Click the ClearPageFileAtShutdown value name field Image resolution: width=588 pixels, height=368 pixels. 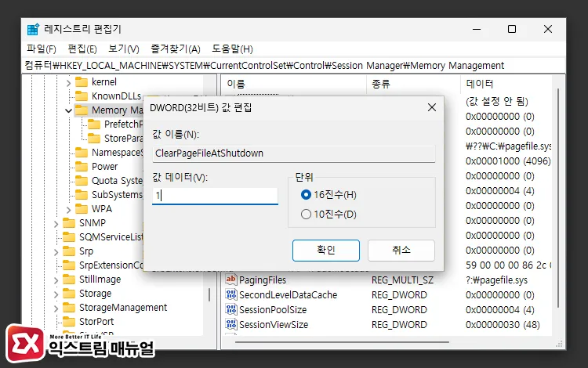click(x=294, y=153)
